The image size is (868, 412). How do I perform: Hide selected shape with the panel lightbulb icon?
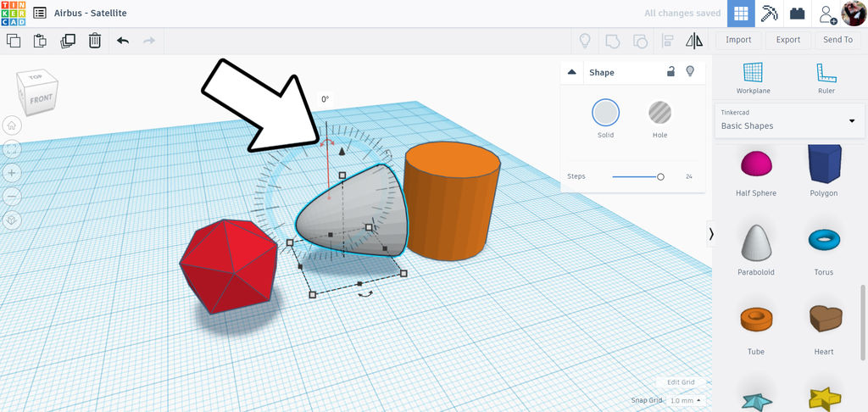690,71
